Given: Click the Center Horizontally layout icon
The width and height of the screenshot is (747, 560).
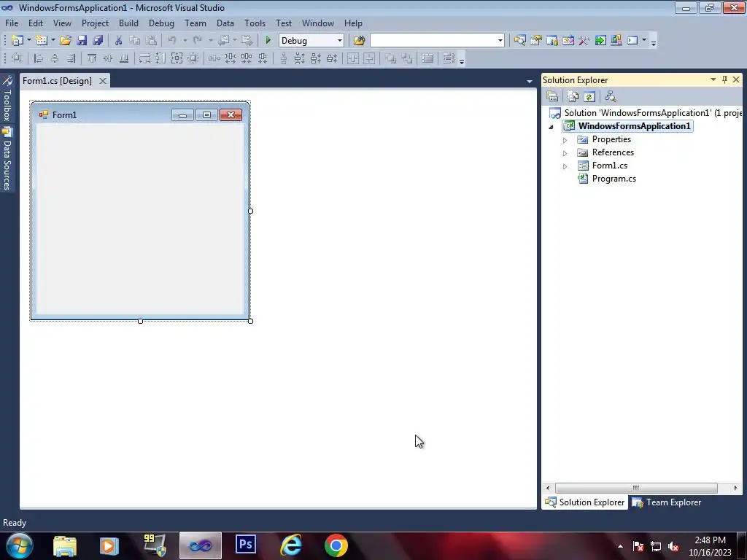Looking at the screenshot, I should 353,58.
